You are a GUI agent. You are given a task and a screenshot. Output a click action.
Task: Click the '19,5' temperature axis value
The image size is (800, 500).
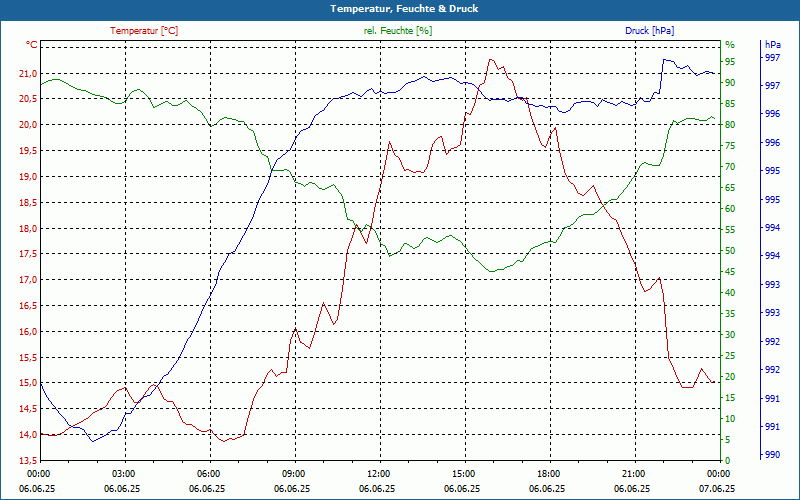tap(28, 151)
